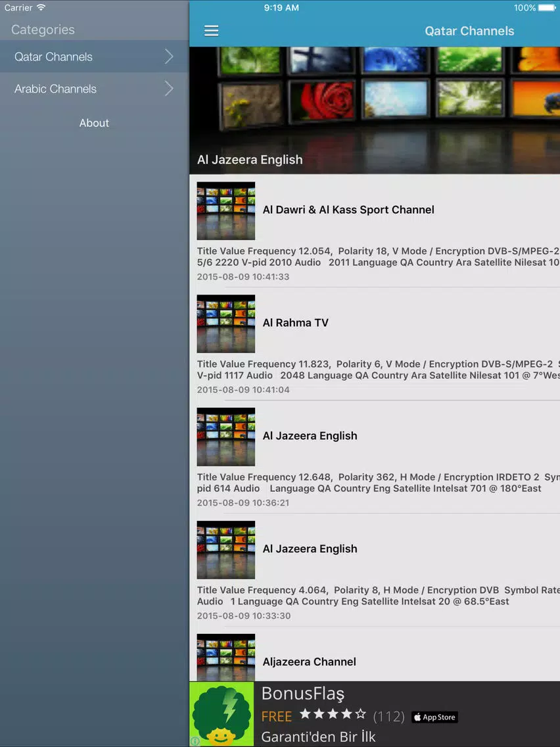Open Al Rahma TV thumbnail
The image size is (560, 747).
[225, 324]
